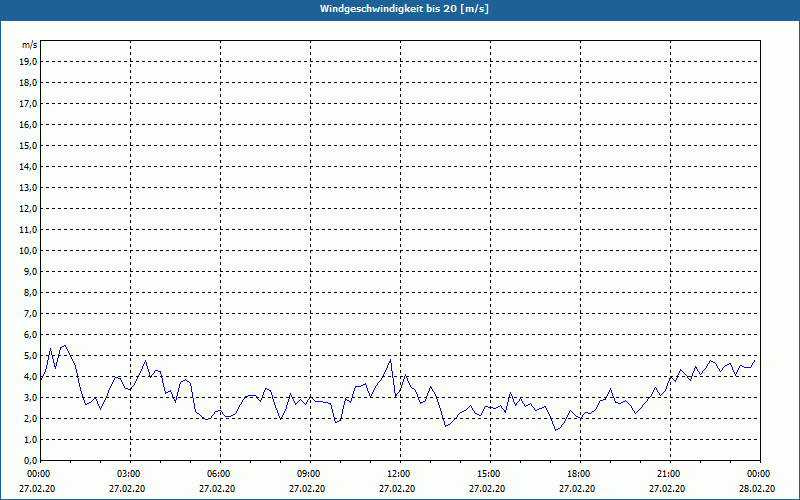Select the 'm/s' unit label on the y-axis
Viewport: 800px width, 500px height.
coord(30,45)
